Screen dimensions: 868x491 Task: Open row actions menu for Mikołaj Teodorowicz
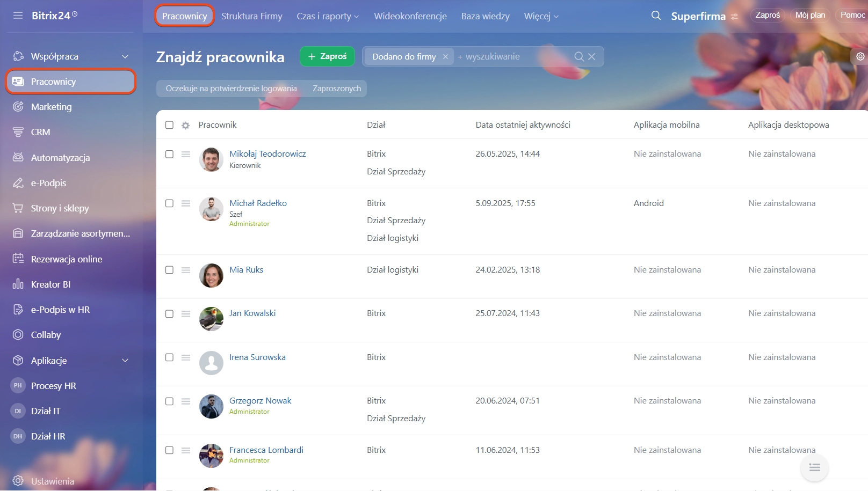186,154
